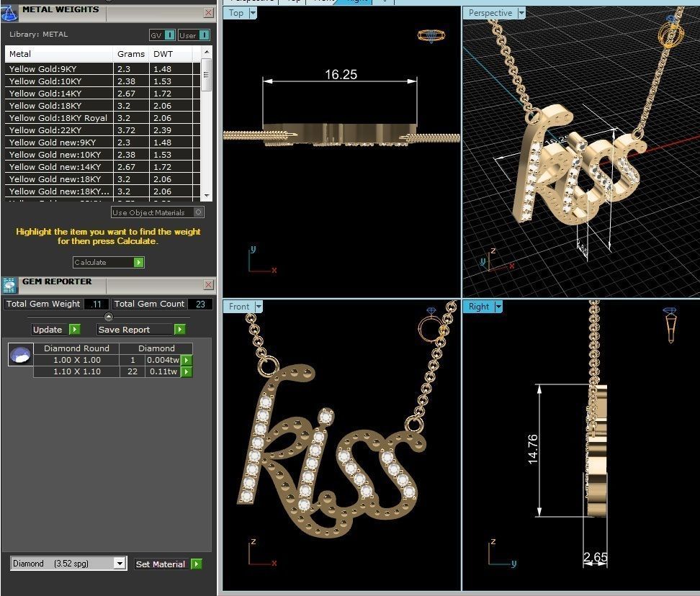700x596 pixels.
Task: Click the 1.00 X 1.00 size cell
Action: [x=76, y=360]
